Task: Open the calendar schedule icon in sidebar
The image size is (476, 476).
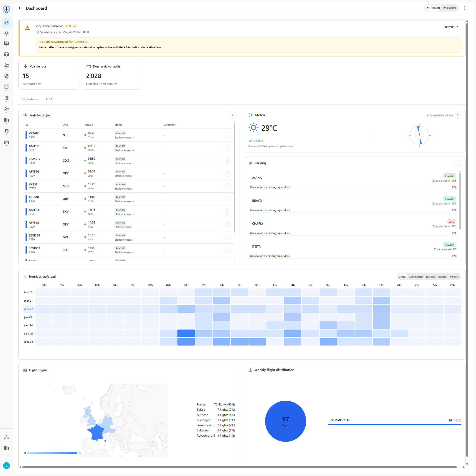Action: (x=6, y=87)
